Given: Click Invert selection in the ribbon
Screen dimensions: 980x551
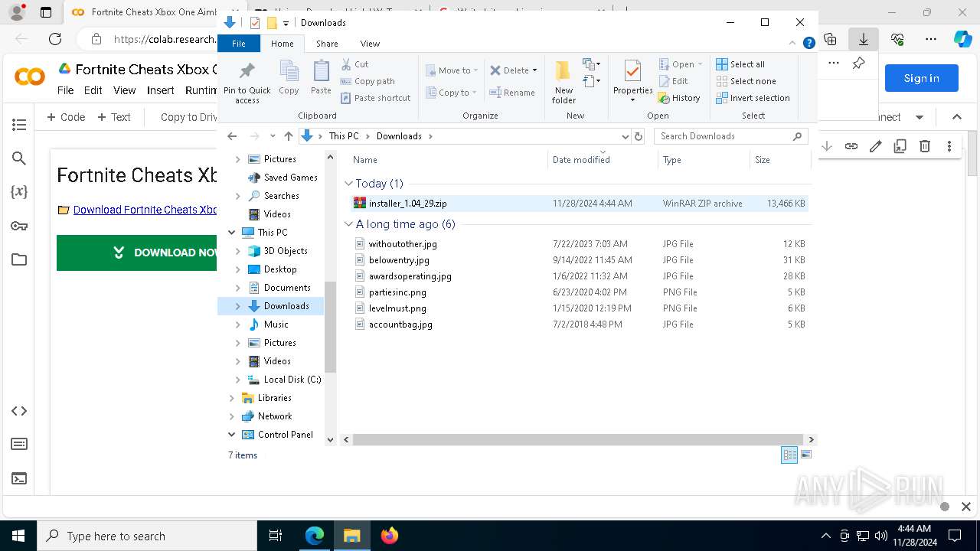Looking at the screenshot, I should tap(753, 98).
